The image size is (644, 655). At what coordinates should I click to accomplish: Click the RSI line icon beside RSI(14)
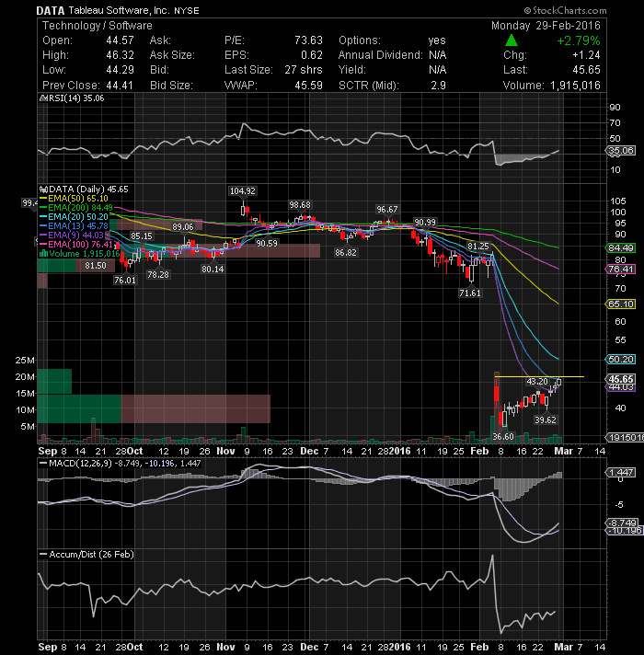pyautogui.click(x=43, y=98)
